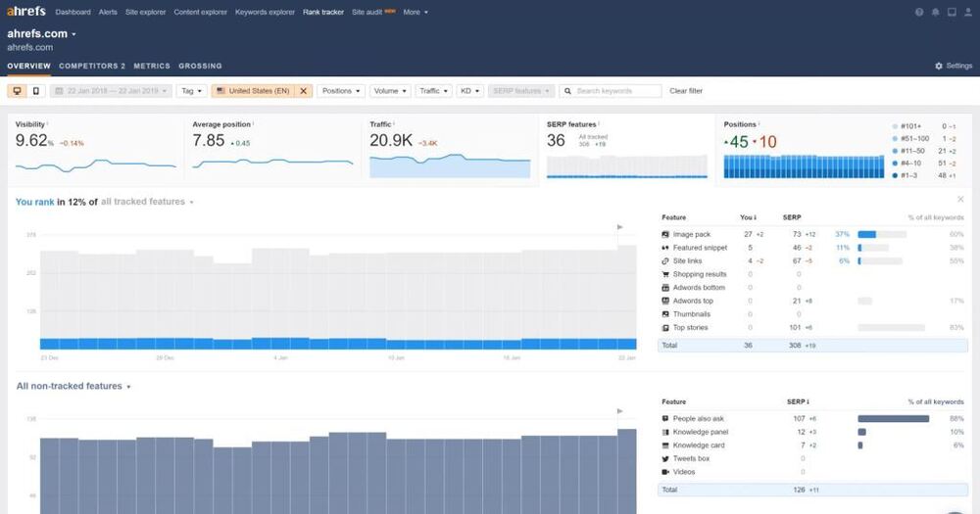Click the ahrefs logo
Image resolution: width=980 pixels, height=514 pixels.
pos(26,11)
